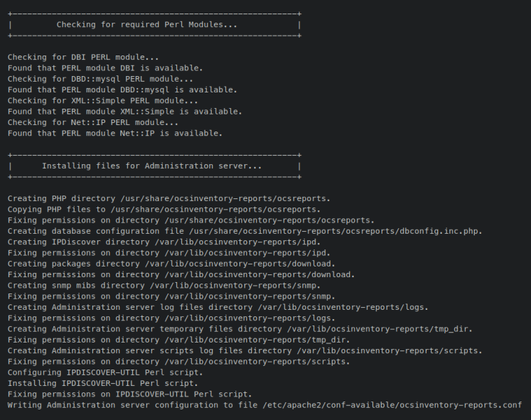The width and height of the screenshot is (531, 420).
Task: Click the 'Checking for Net::IP PERL module...' line
Action: click(93, 122)
